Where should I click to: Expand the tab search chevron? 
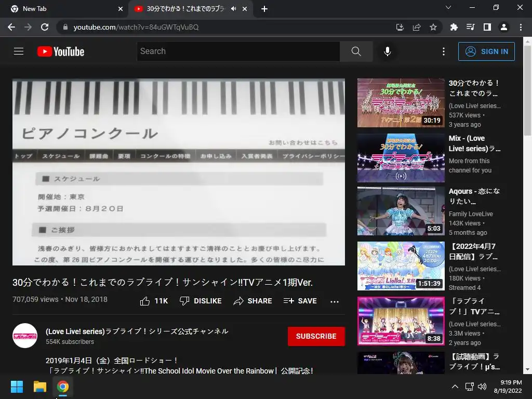(x=448, y=7)
